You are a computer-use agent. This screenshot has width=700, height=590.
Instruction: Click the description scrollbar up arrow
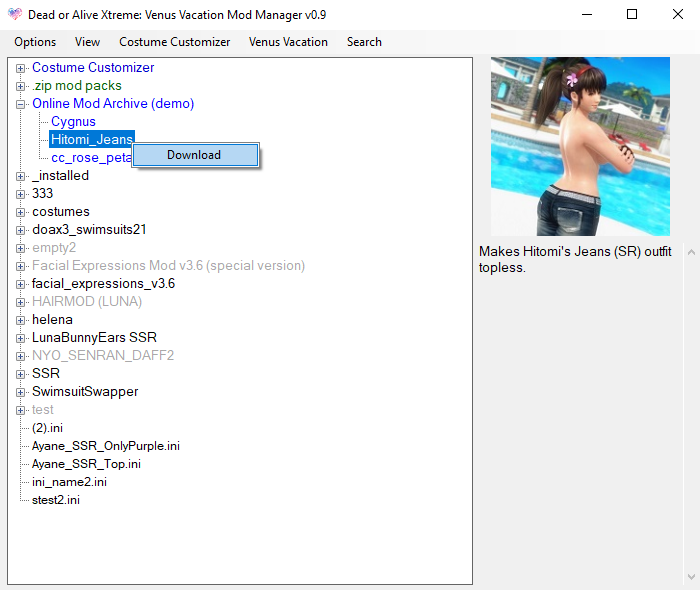(x=691, y=252)
